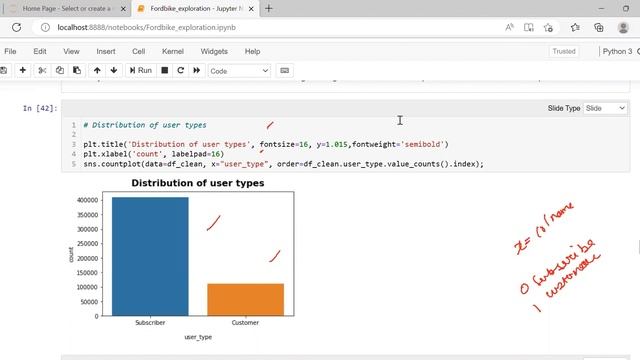This screenshot has width=640, height=360.
Task: Insert a cell below with plus icon
Action: tap(23, 71)
